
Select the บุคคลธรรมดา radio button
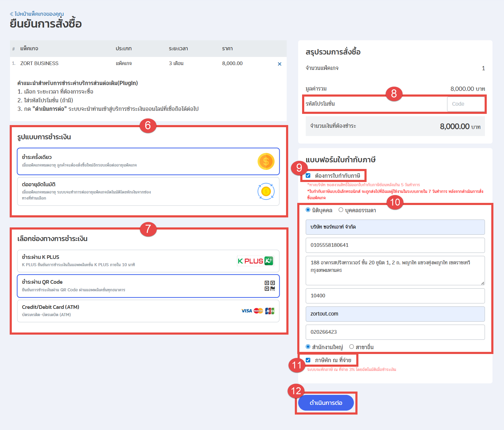point(341,210)
